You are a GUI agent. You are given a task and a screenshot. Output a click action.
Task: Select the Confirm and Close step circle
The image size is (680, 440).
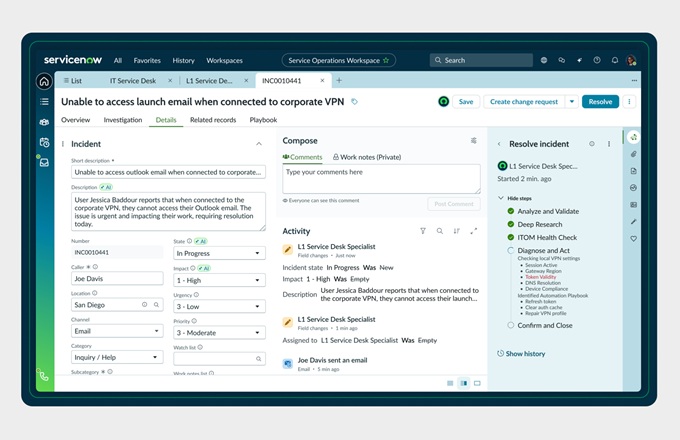(510, 325)
